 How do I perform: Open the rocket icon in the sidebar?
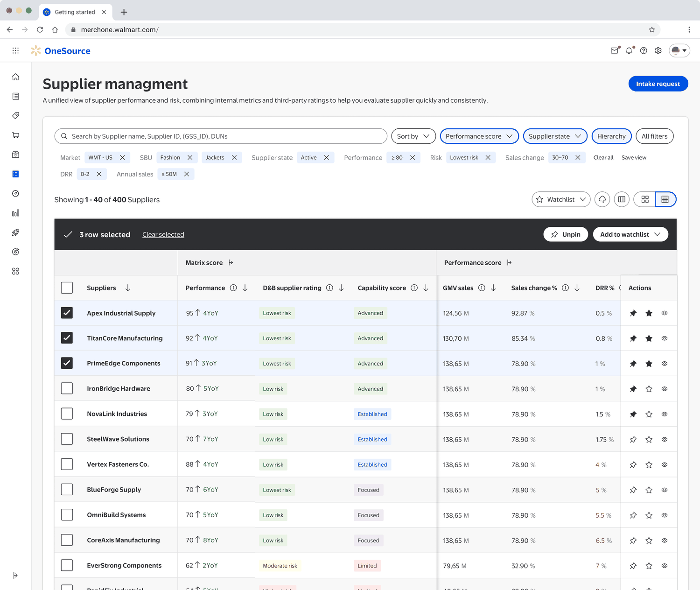click(x=15, y=232)
